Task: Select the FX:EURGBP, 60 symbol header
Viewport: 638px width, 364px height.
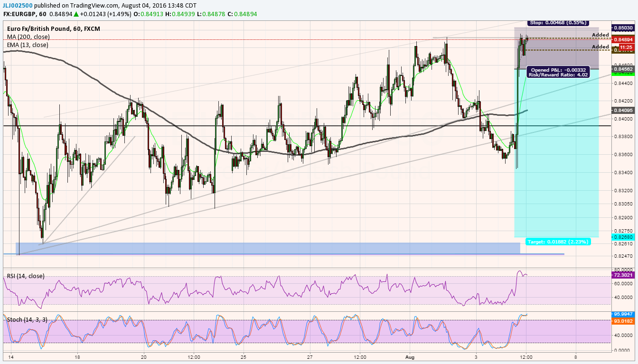Action: point(26,14)
